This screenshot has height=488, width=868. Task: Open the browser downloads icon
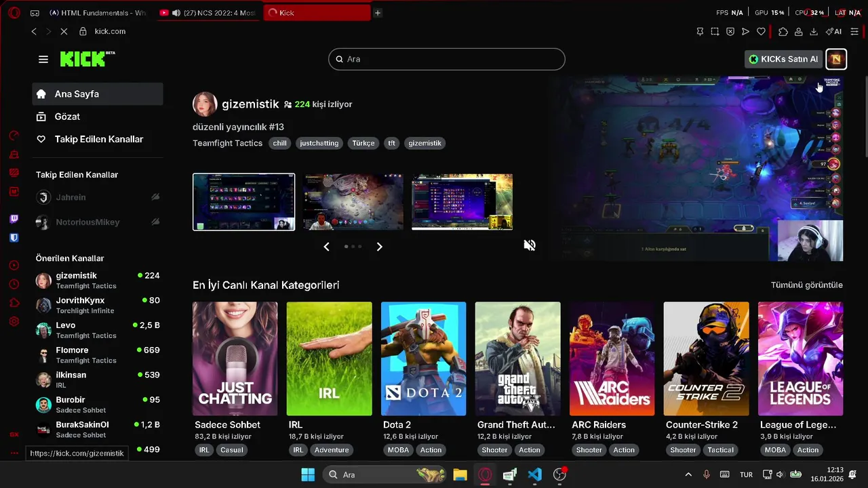(x=814, y=31)
